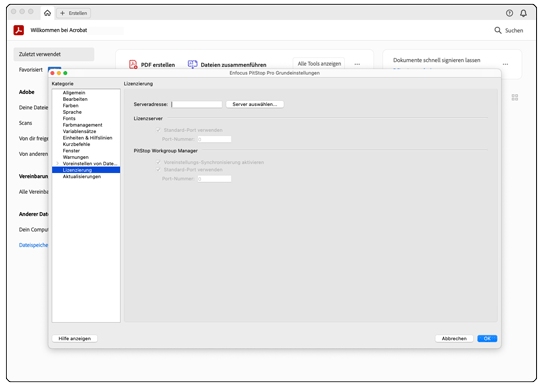This screenshot has width=540, height=386.
Task: Click the Suchen magnifier icon
Action: [x=498, y=30]
